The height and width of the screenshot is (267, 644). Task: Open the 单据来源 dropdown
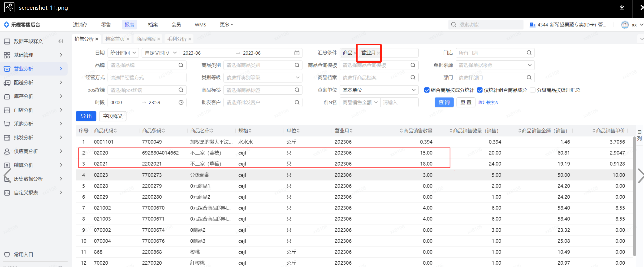[x=495, y=65]
